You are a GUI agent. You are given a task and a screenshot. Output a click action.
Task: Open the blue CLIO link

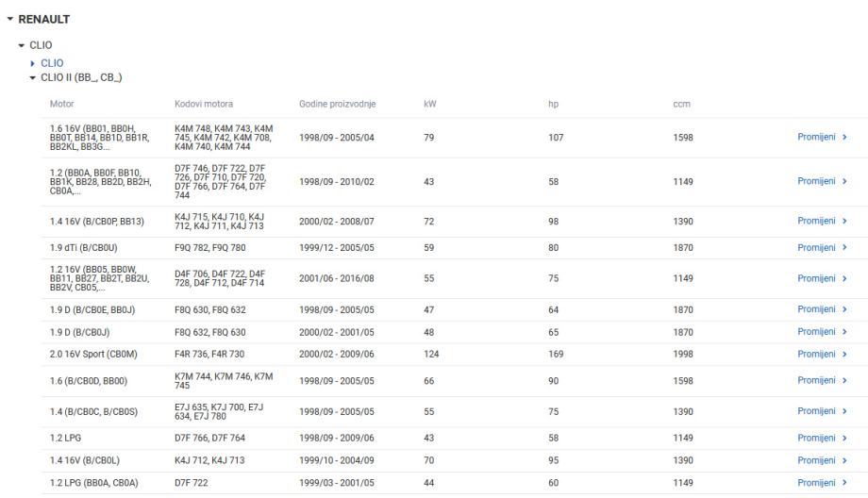(x=52, y=63)
